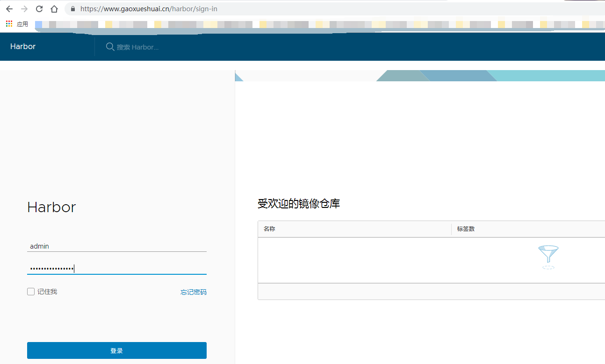
Task: Click the 登录 login button
Action: click(117, 350)
